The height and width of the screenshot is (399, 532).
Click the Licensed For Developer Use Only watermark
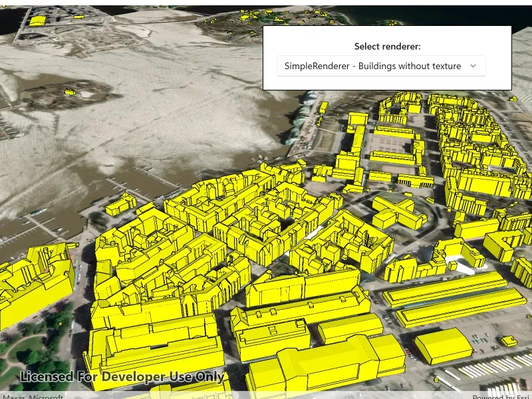(x=122, y=376)
